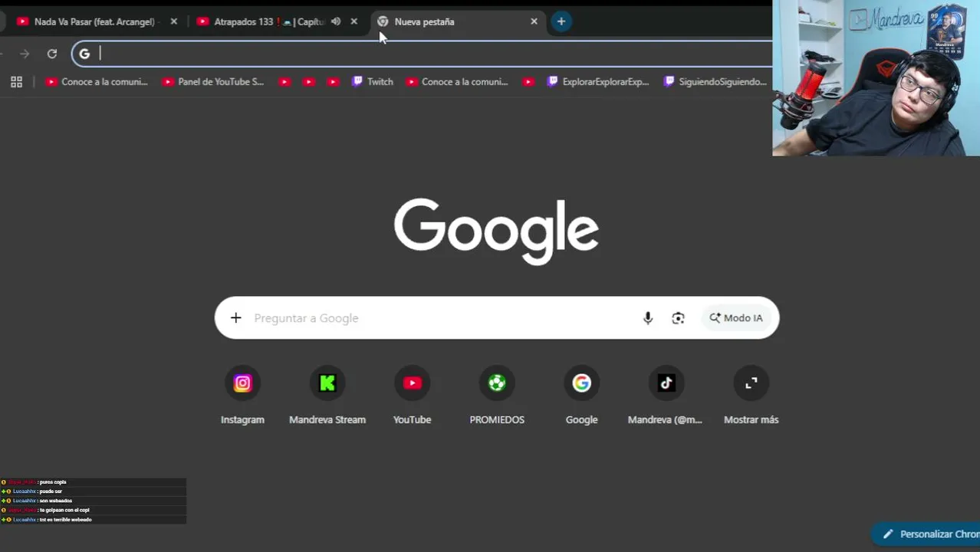The width and height of the screenshot is (980, 552).
Task: Activate Modo IA button
Action: click(x=736, y=318)
